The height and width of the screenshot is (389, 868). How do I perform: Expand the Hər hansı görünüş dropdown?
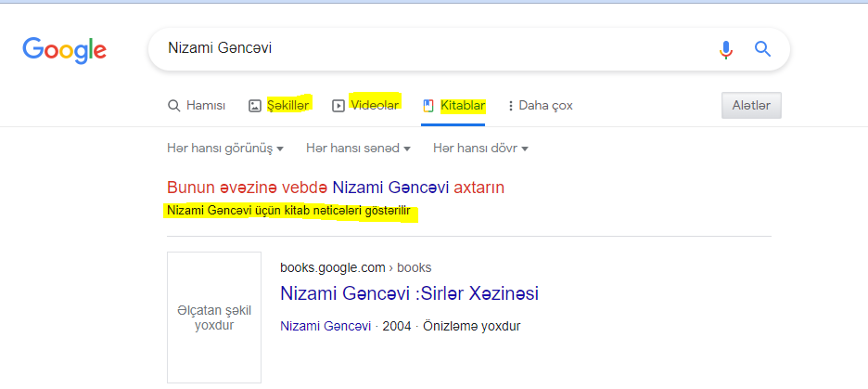[224, 149]
